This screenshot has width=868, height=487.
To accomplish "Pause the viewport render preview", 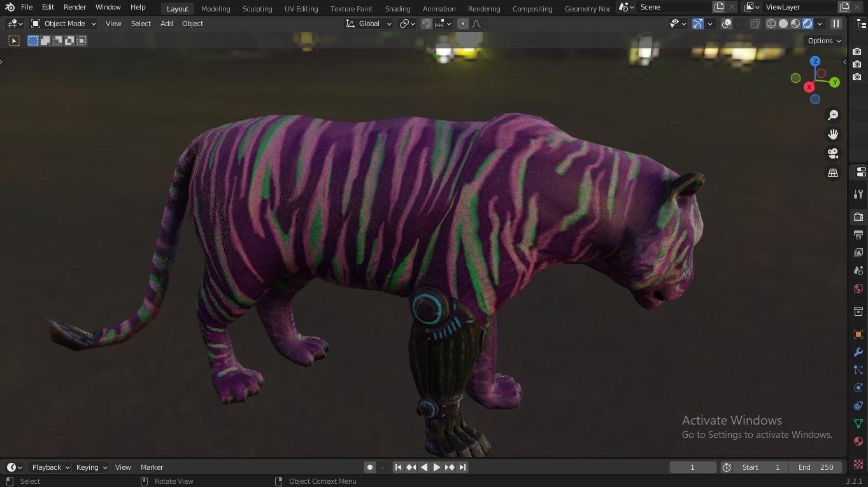I will tap(836, 24).
